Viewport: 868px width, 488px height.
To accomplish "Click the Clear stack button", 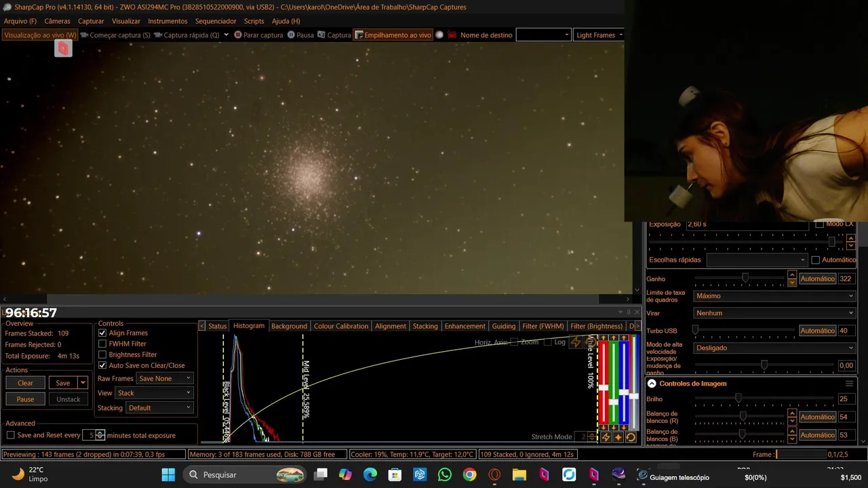I will [x=25, y=383].
